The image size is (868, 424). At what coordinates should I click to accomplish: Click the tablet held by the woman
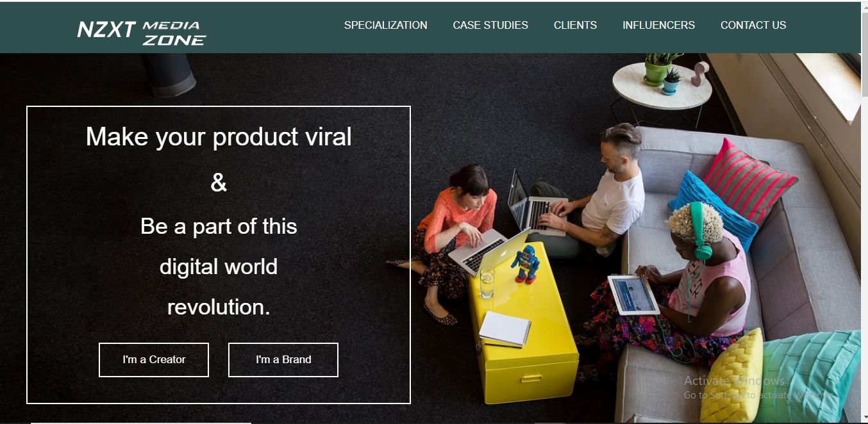tap(633, 294)
